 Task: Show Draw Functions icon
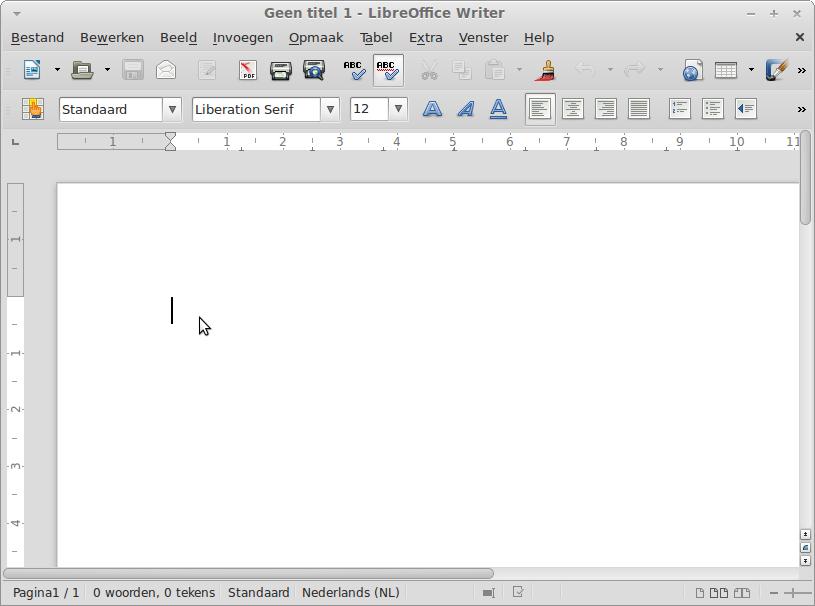pyautogui.click(x=777, y=70)
